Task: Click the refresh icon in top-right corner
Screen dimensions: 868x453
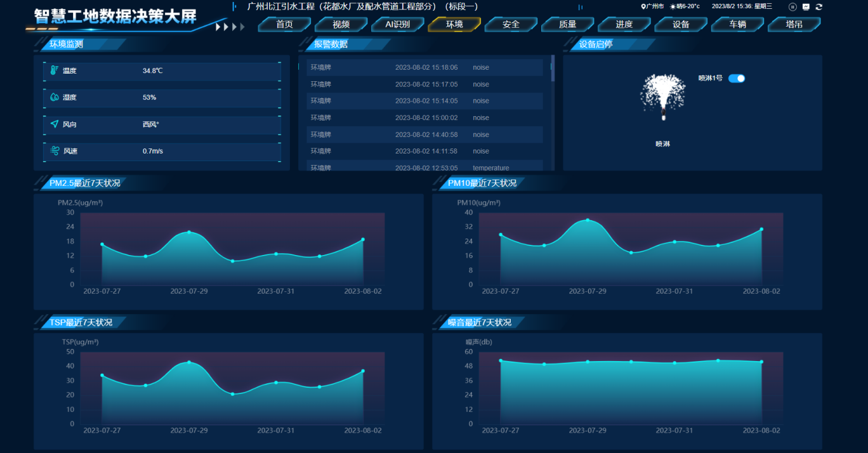Action: point(819,6)
